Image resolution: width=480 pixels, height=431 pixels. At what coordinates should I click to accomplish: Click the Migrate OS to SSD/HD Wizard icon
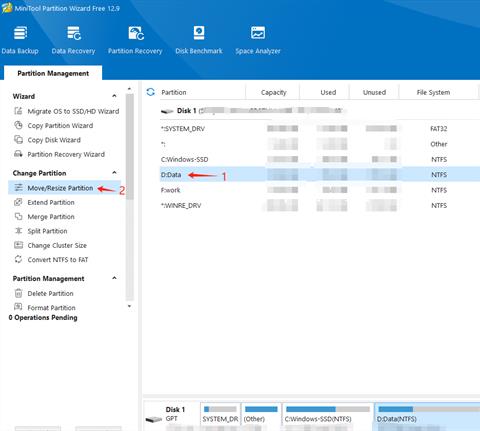pos(18,111)
